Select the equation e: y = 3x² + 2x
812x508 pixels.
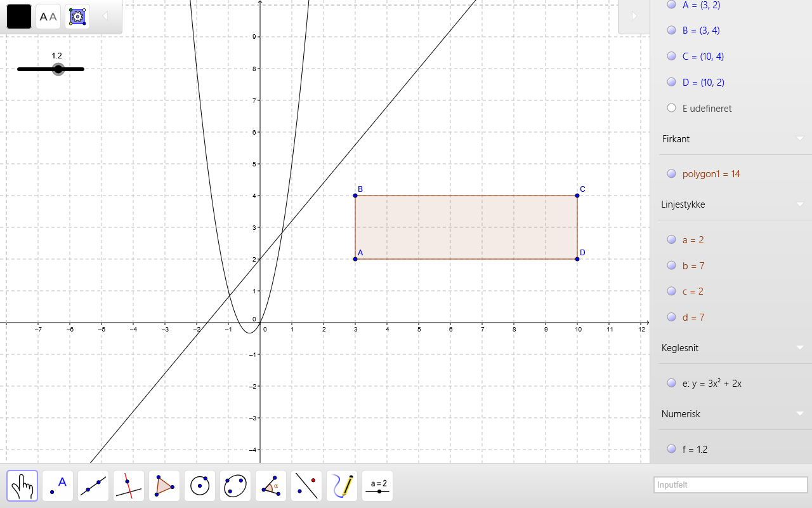point(712,383)
